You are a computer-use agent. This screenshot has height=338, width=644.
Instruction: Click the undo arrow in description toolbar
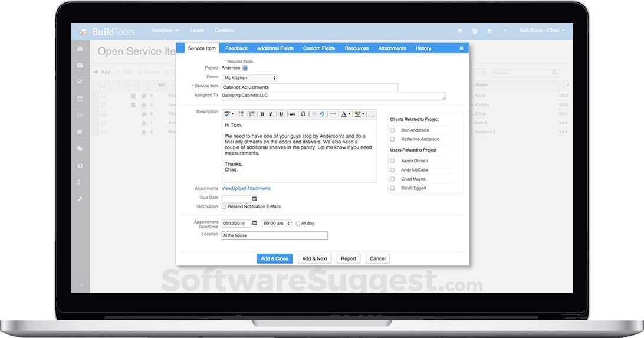pyautogui.click(x=322, y=114)
